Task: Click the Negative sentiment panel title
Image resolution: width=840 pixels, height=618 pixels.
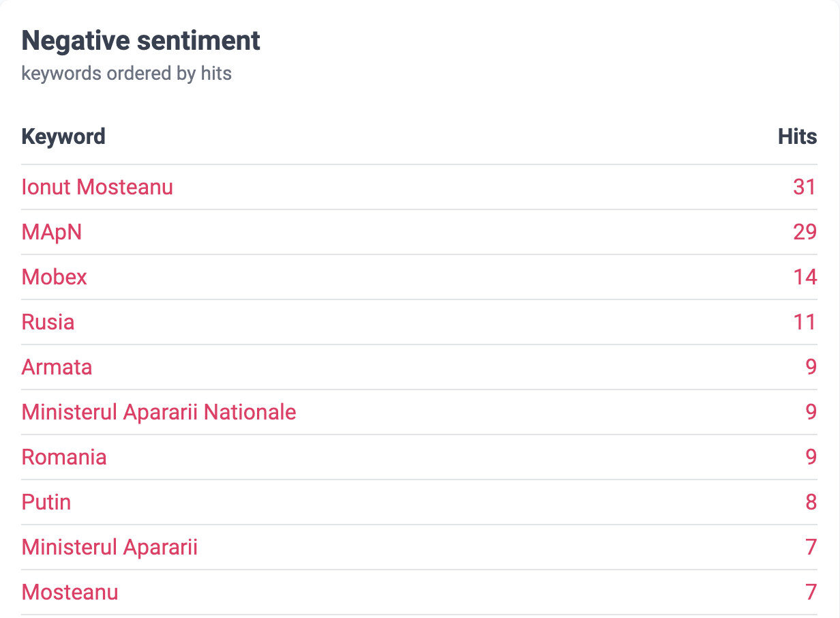Action: [141, 41]
